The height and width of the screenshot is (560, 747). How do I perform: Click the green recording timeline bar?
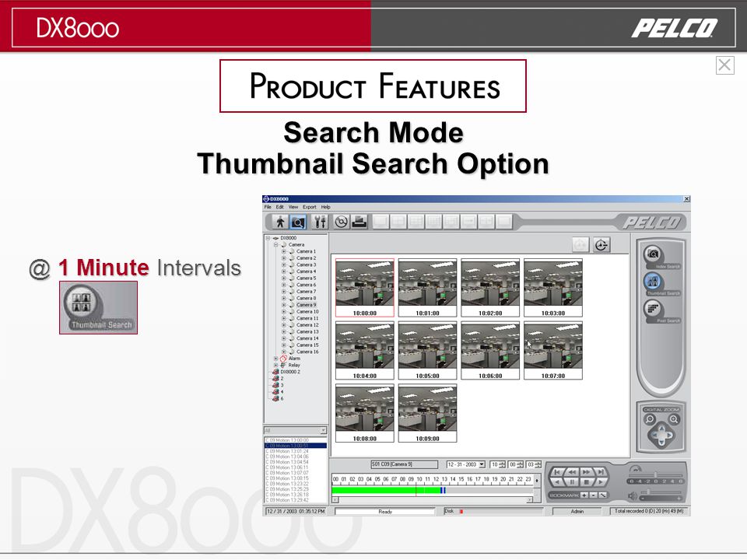[387, 490]
